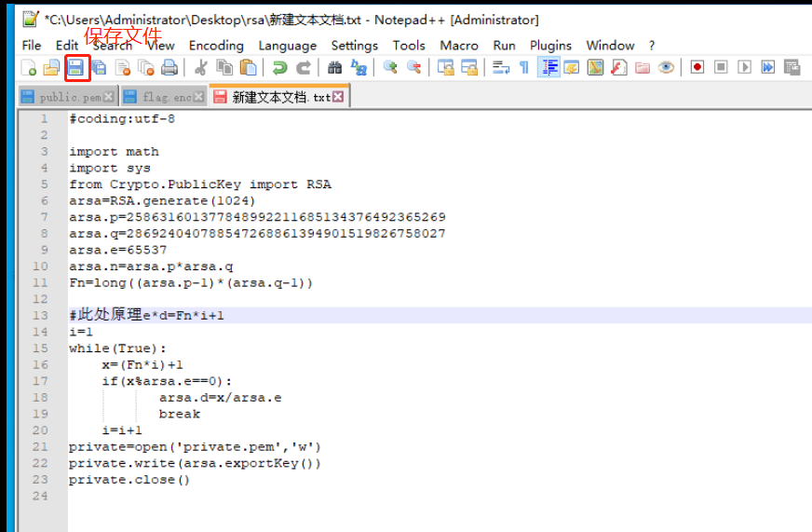Click the Monitoring eye icon in toolbar
This screenshot has height=532, width=812.
pyautogui.click(x=666, y=67)
